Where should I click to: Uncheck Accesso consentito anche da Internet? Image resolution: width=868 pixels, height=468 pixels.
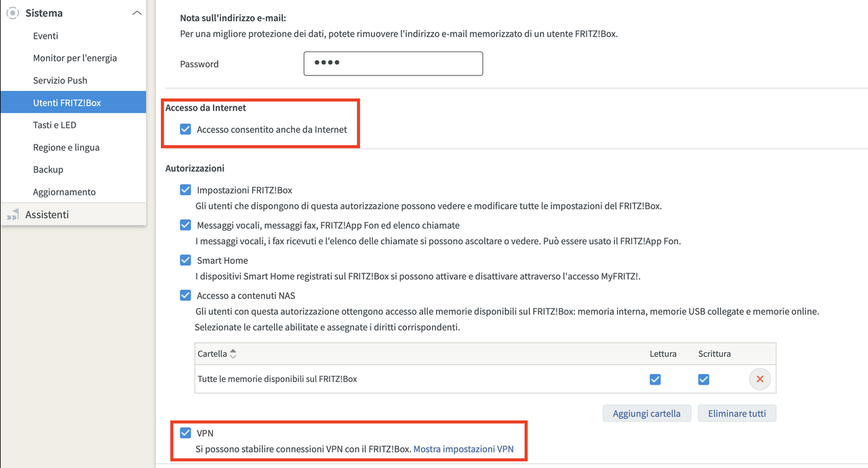coord(185,129)
